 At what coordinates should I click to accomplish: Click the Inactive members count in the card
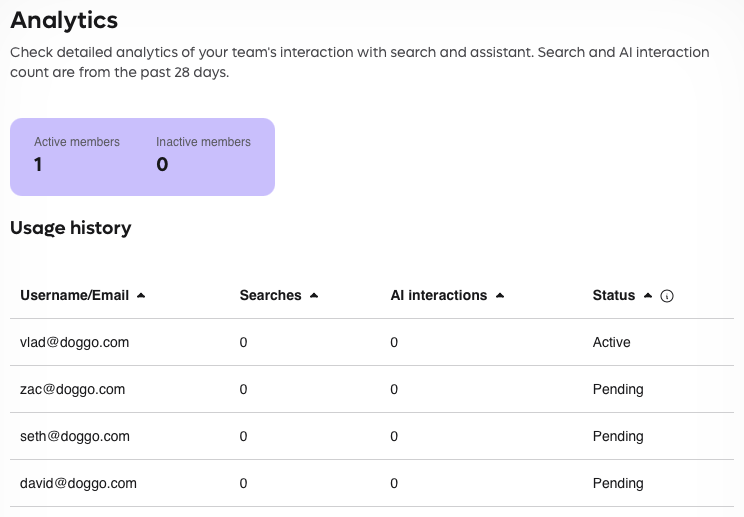162,165
